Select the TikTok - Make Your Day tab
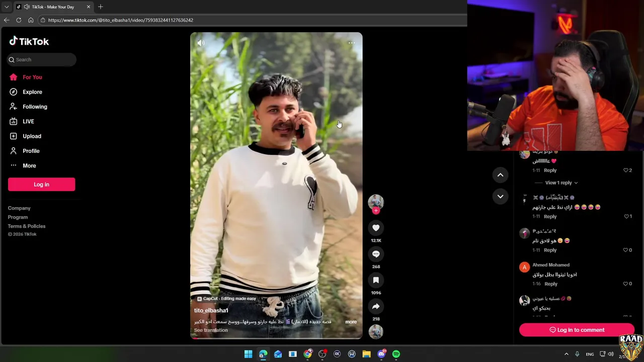This screenshot has height=362, width=644. click(x=53, y=7)
